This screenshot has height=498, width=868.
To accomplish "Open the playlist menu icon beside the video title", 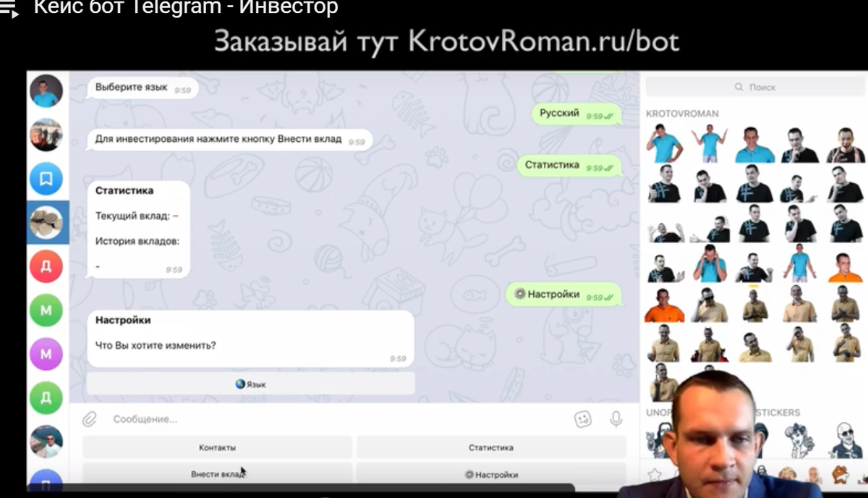I will tap(8, 9).
